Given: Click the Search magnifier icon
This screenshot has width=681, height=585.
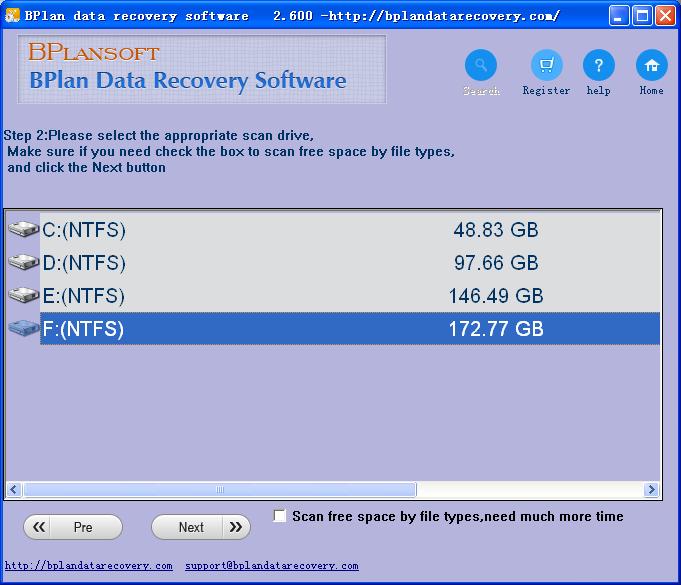Looking at the screenshot, I should [481, 65].
